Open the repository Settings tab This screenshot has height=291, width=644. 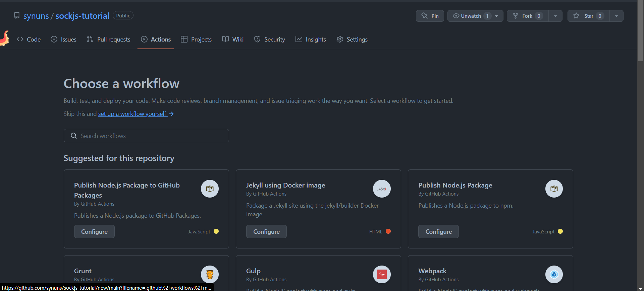pyautogui.click(x=352, y=40)
